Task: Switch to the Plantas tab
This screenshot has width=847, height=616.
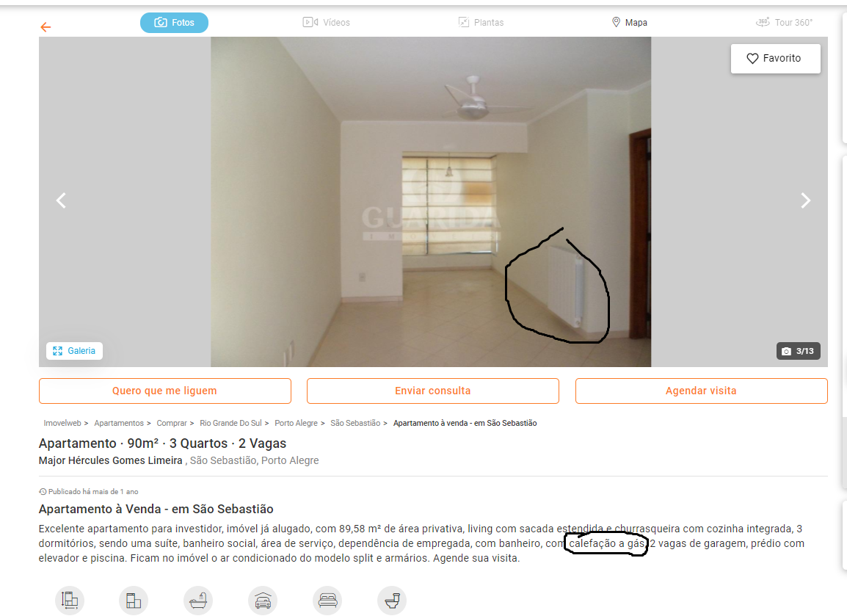Action: tap(481, 22)
